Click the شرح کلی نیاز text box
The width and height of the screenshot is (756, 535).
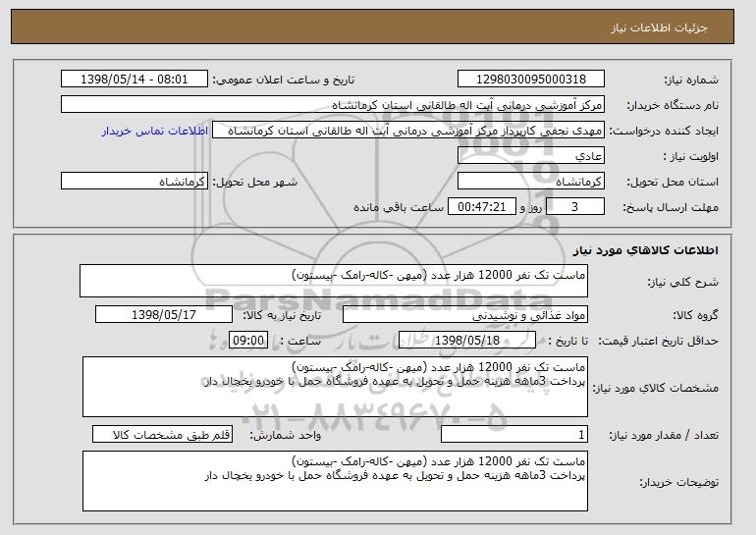(x=334, y=281)
